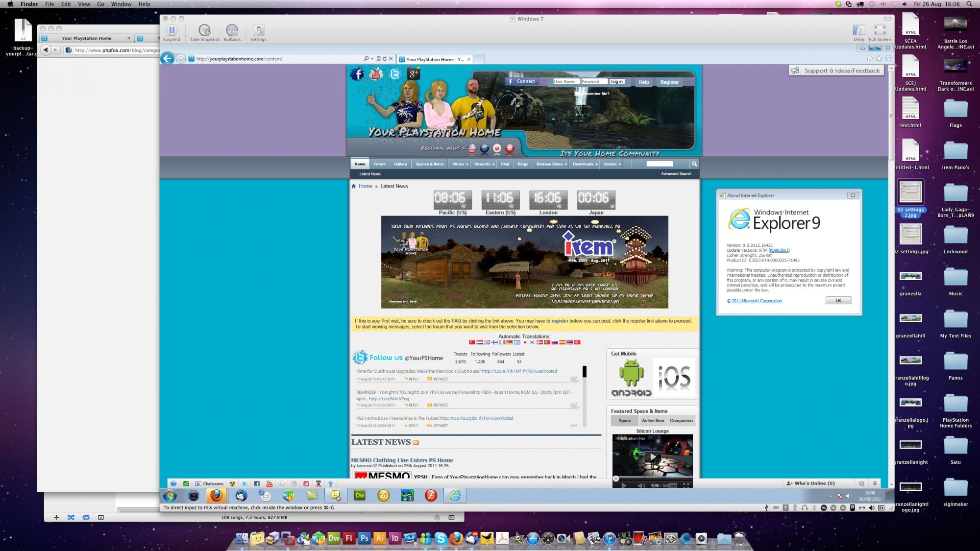This screenshot has width=980, height=551.
Task: Open the Gallery navigation tab
Action: tap(400, 164)
